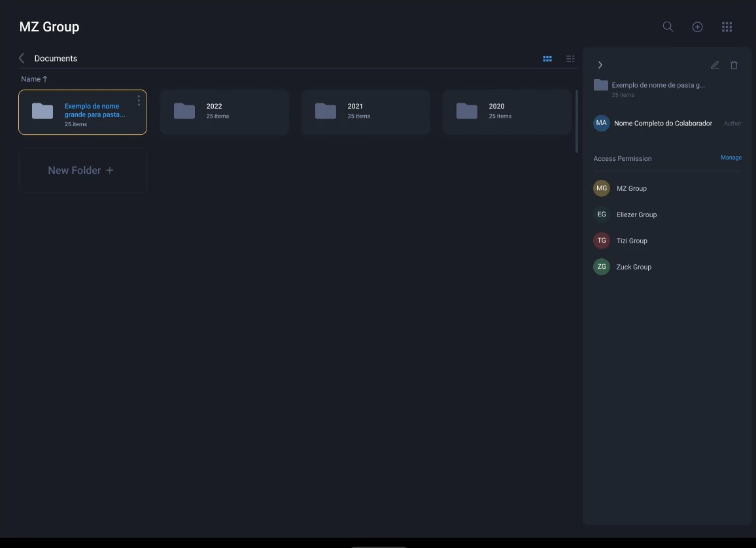Viewport: 756px width, 548px height.
Task: Click the folder list vertical scrollbar
Action: 577,122
